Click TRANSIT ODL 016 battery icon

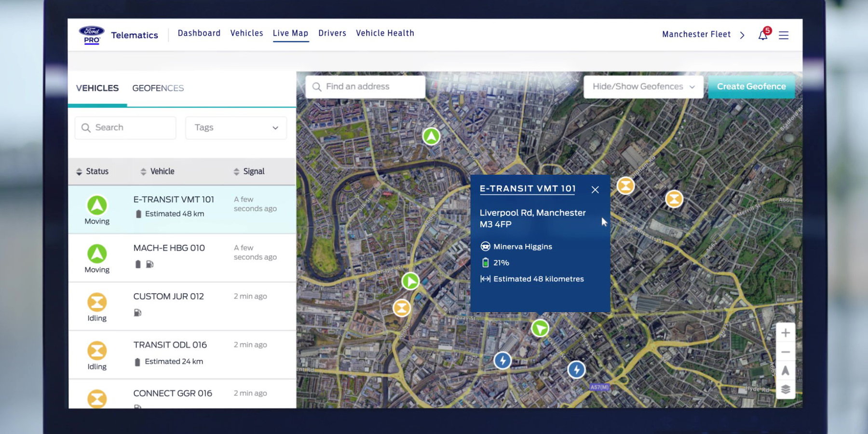[137, 362]
